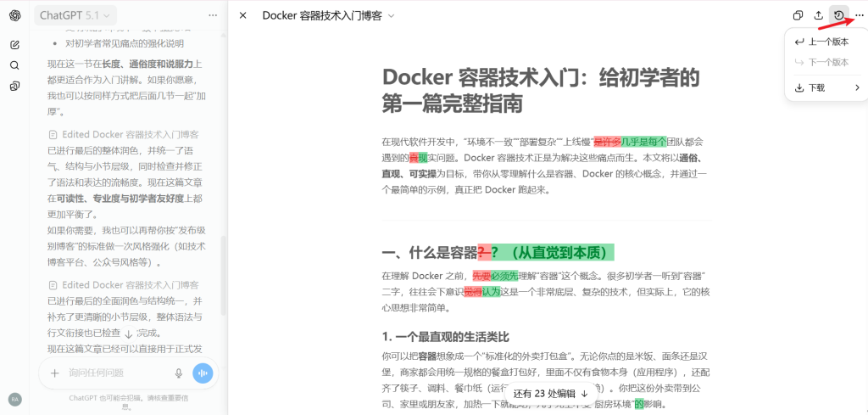
Task: Open search chats magnifier icon
Action: click(x=15, y=65)
